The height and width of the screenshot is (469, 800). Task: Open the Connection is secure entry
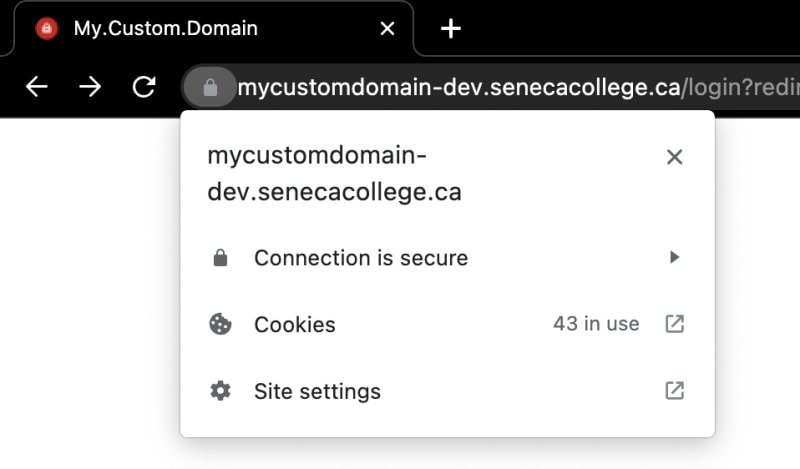point(447,258)
